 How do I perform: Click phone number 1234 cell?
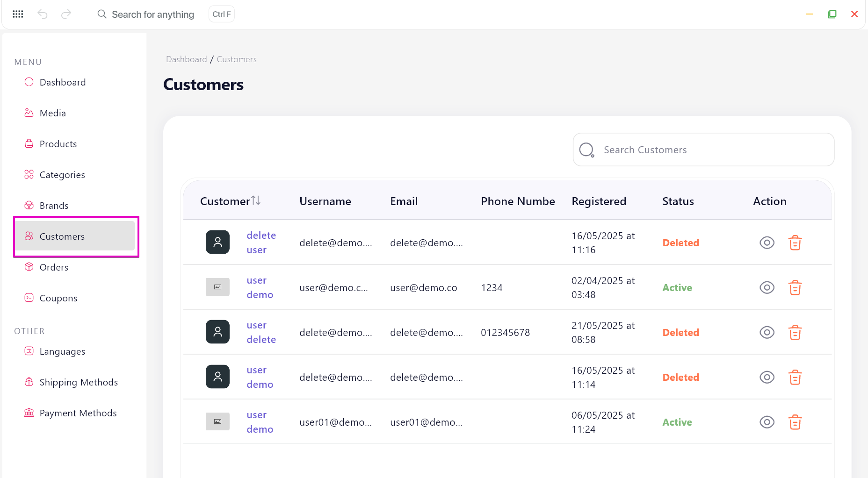click(x=492, y=288)
